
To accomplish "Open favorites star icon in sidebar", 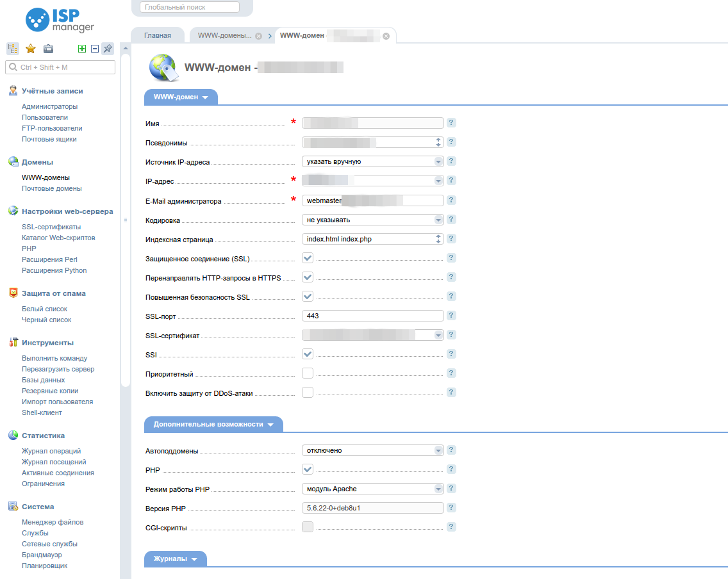I will (31, 49).
